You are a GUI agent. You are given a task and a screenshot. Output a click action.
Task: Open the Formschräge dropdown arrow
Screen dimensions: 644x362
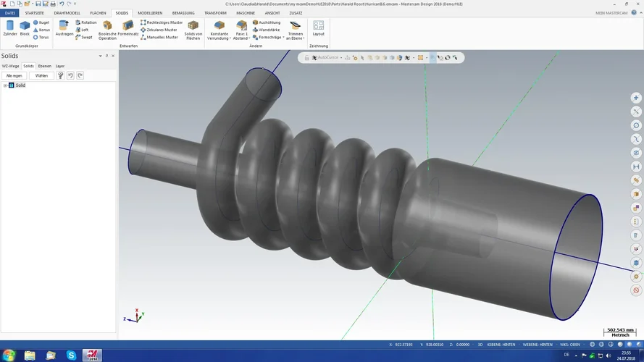[x=283, y=38]
